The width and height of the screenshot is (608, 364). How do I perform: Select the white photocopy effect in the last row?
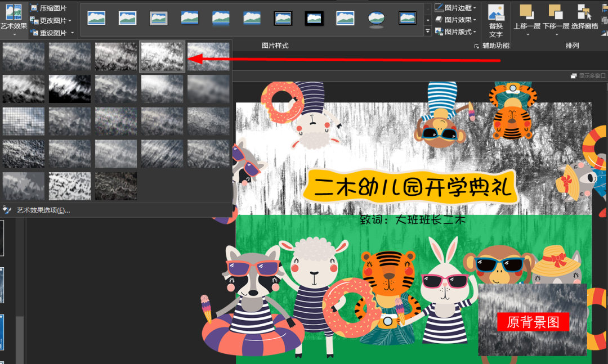(x=70, y=186)
